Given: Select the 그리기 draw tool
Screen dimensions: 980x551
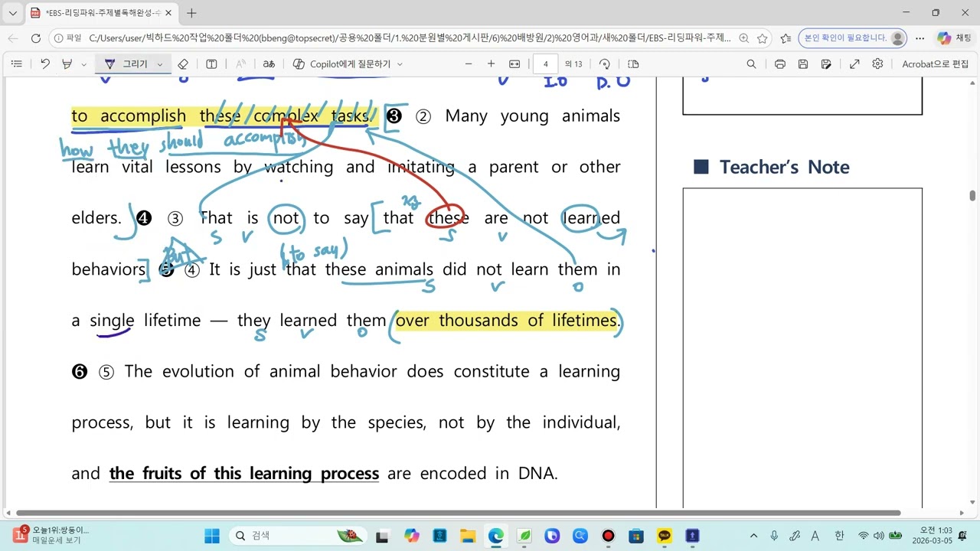Looking at the screenshot, I should pyautogui.click(x=127, y=64).
